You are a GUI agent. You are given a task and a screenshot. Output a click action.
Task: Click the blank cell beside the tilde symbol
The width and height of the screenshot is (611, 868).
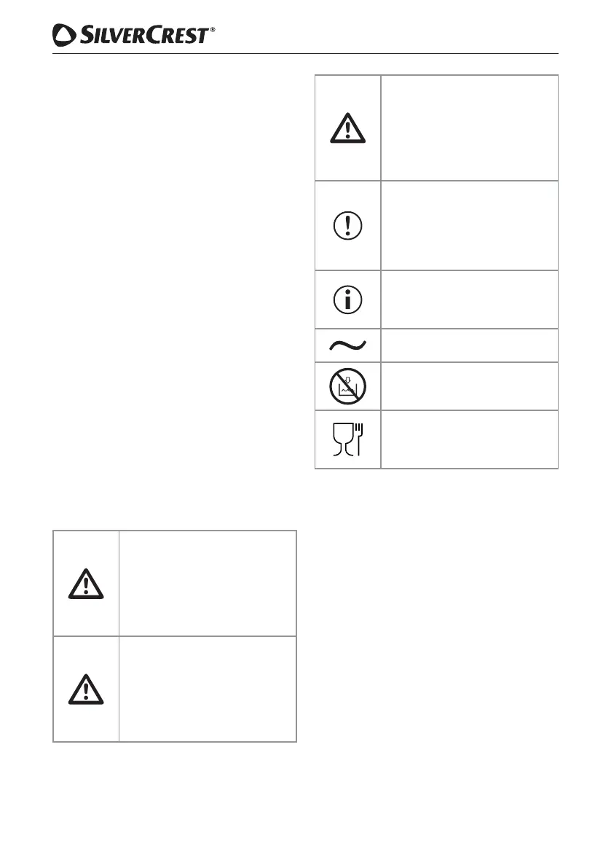(x=469, y=345)
